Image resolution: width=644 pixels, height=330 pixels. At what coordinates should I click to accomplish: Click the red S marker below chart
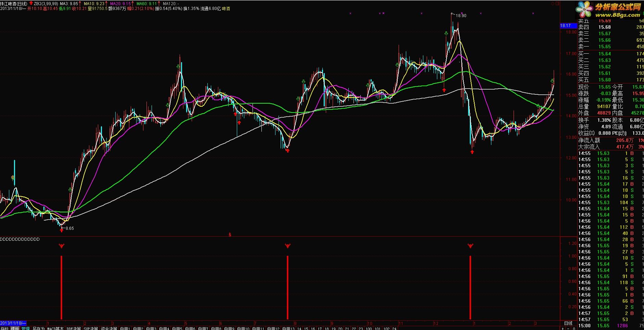point(230,235)
